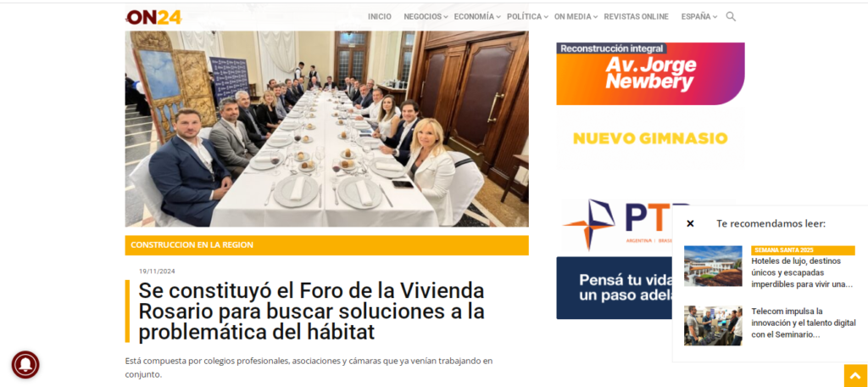Expand the Negocios dropdown chevron
This screenshot has height=387, width=868.
click(446, 17)
